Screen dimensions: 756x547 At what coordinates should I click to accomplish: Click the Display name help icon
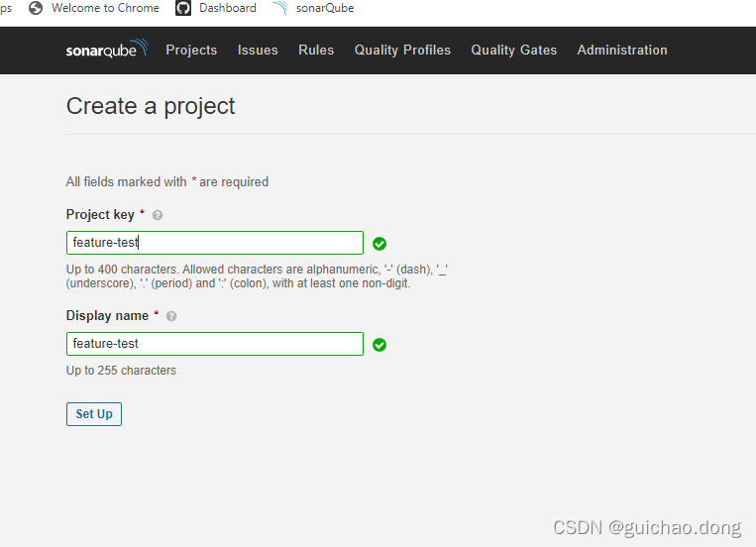pyautogui.click(x=171, y=316)
